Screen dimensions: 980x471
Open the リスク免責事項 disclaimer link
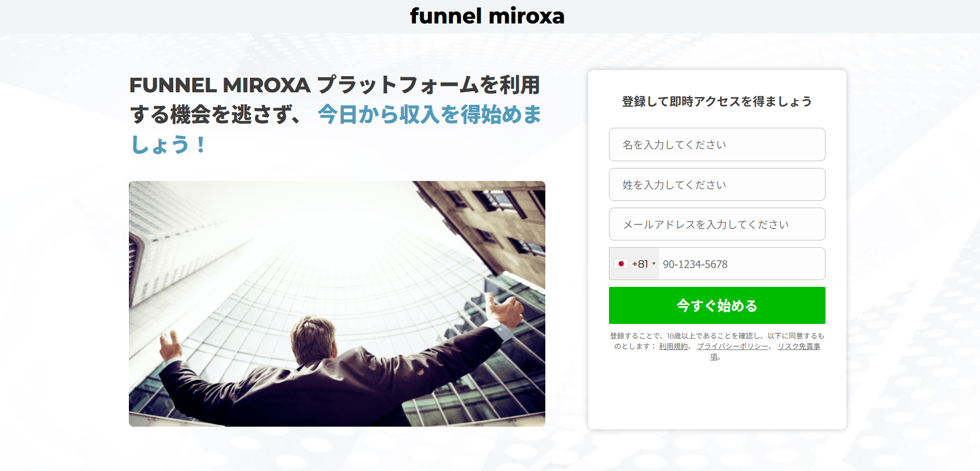[x=798, y=346]
